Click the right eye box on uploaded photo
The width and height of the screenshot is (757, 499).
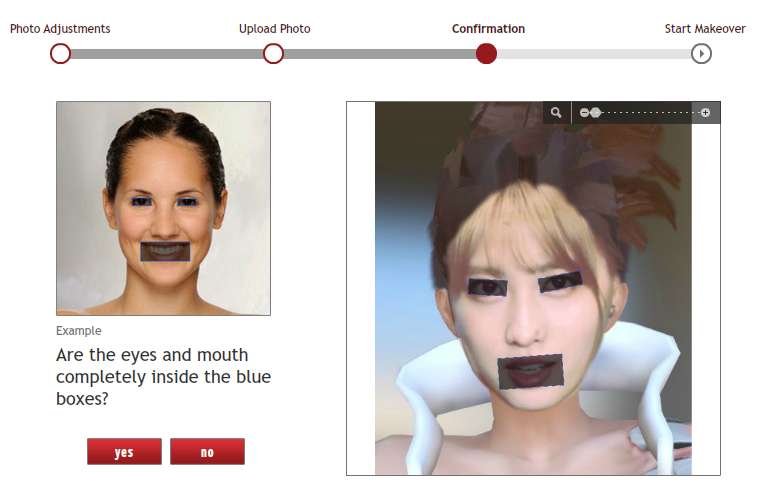click(560, 281)
